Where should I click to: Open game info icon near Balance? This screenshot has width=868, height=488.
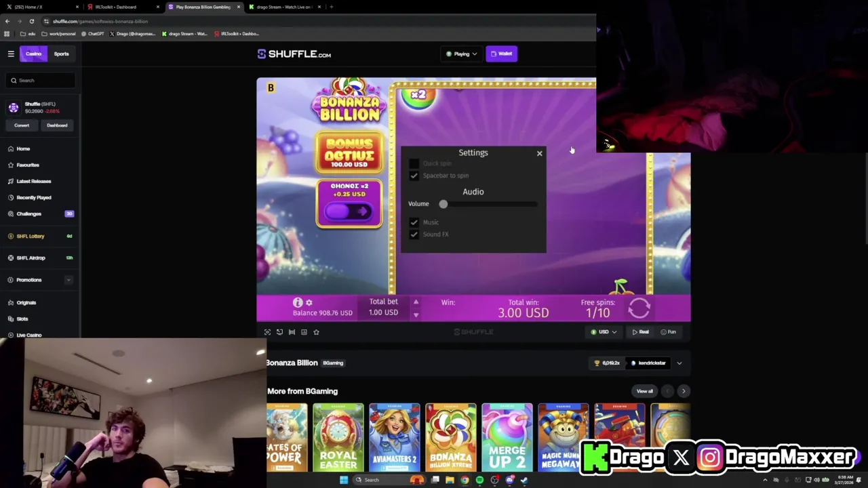298,302
